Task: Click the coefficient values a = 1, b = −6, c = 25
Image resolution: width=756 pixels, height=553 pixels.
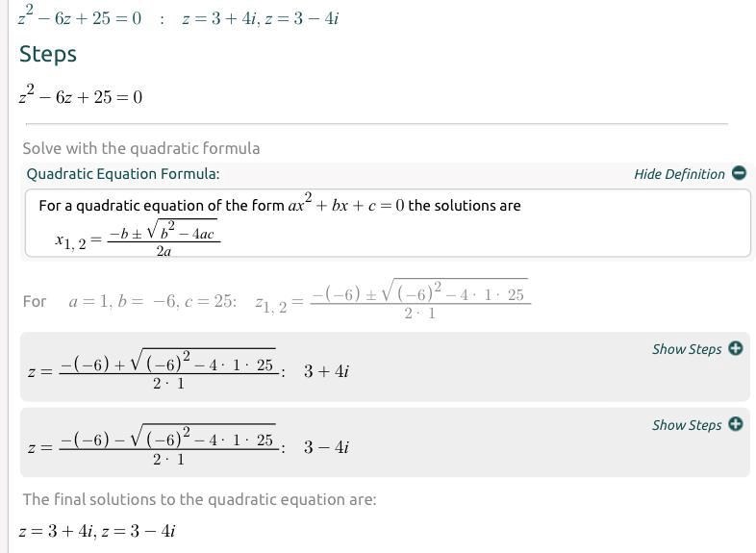Action: coord(152,301)
